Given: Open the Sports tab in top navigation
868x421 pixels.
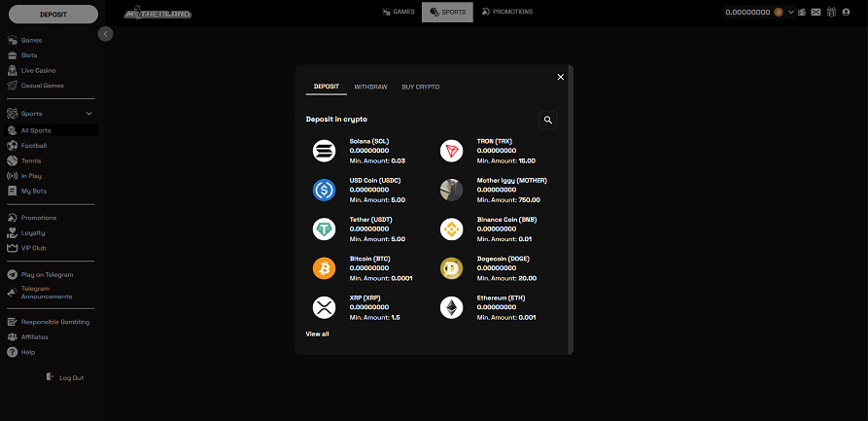Looking at the screenshot, I should (447, 12).
